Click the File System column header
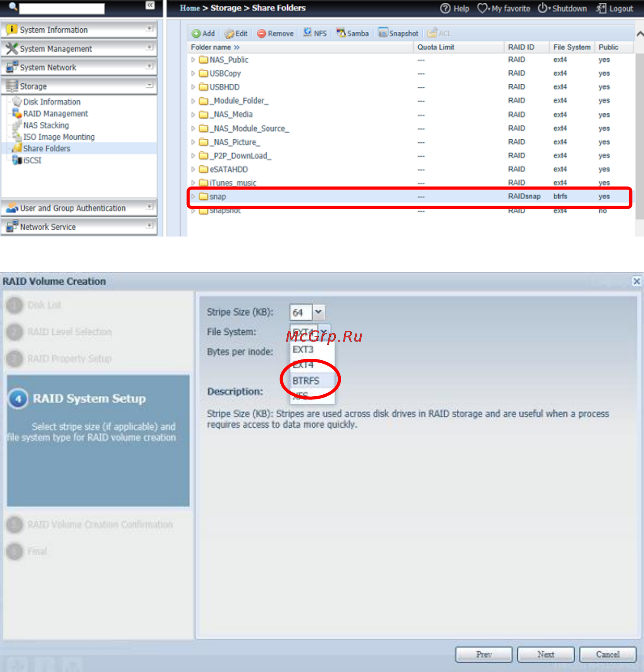The width and height of the screenshot is (644, 672). click(x=572, y=47)
